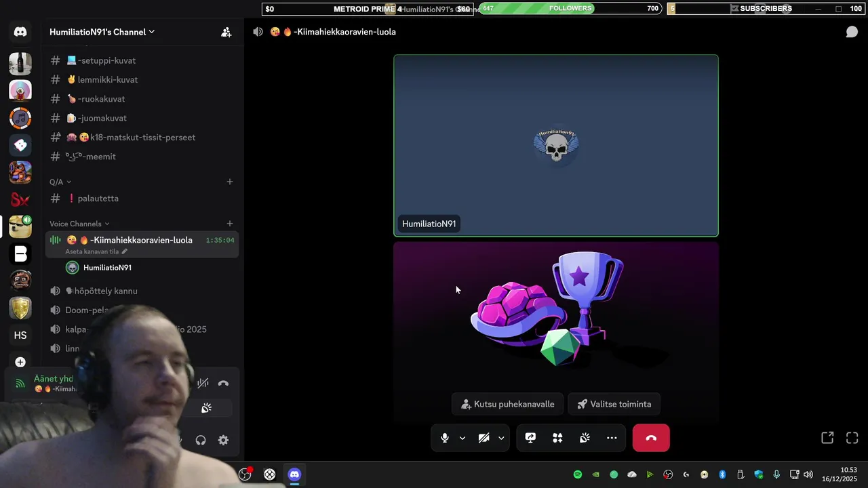The height and width of the screenshot is (488, 868).
Task: Click Kutsu puhekanavalle button
Action: pos(507,404)
